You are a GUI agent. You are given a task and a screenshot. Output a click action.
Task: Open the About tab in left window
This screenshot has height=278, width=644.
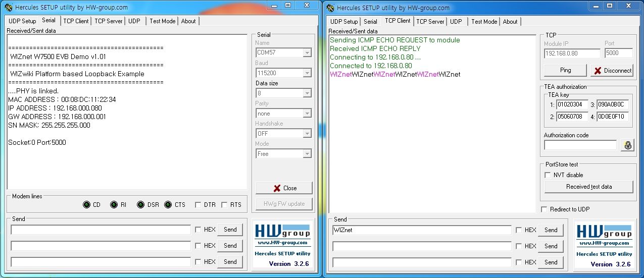pyautogui.click(x=188, y=21)
